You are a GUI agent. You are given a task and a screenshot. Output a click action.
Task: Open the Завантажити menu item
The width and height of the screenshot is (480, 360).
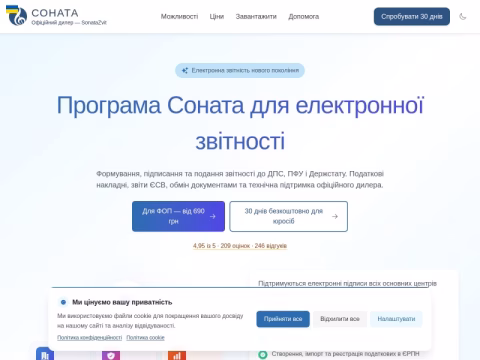(x=256, y=16)
